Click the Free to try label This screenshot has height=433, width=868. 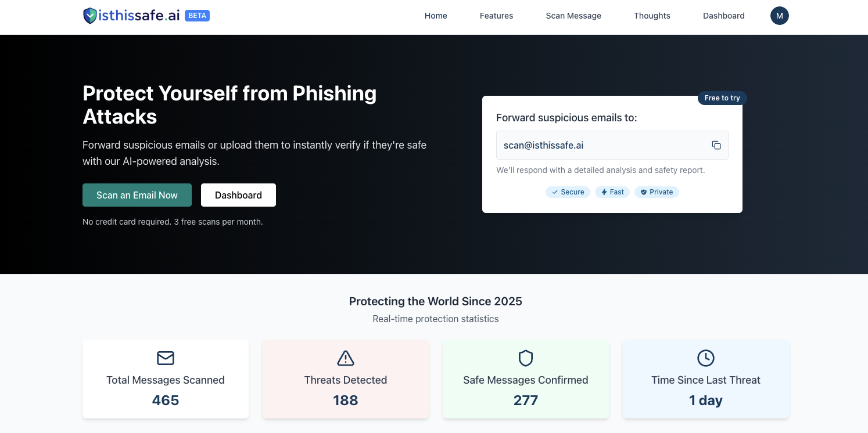click(x=722, y=98)
